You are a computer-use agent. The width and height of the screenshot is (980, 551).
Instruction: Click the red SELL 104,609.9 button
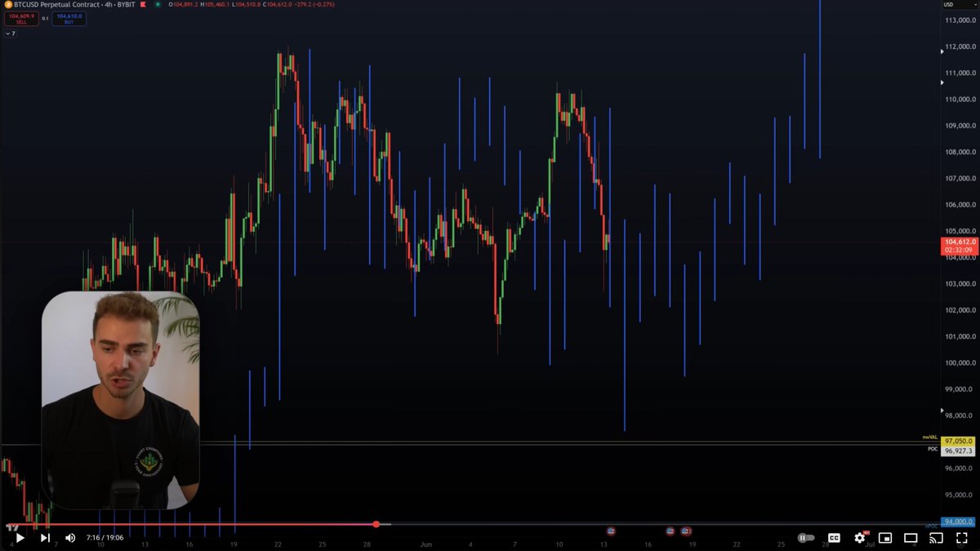tap(21, 19)
